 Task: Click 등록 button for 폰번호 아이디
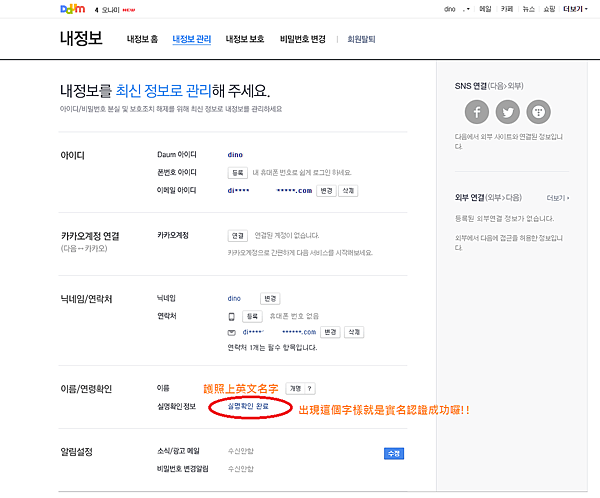tap(238, 173)
